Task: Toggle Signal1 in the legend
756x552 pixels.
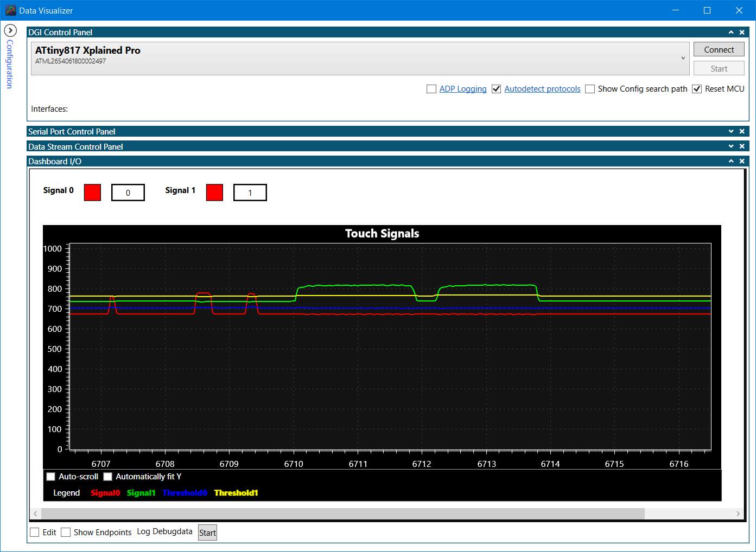Action: 141,493
